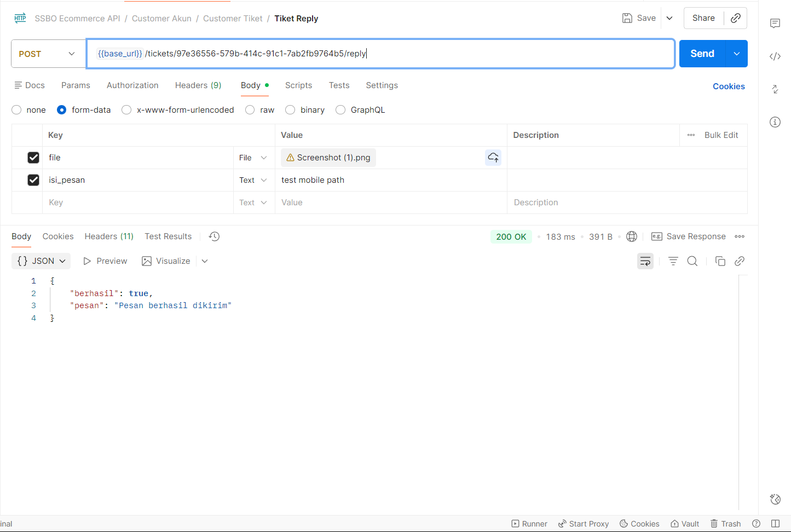Open the code snippet panel icon
Viewport: 791px width, 532px height.
pyautogui.click(x=775, y=56)
